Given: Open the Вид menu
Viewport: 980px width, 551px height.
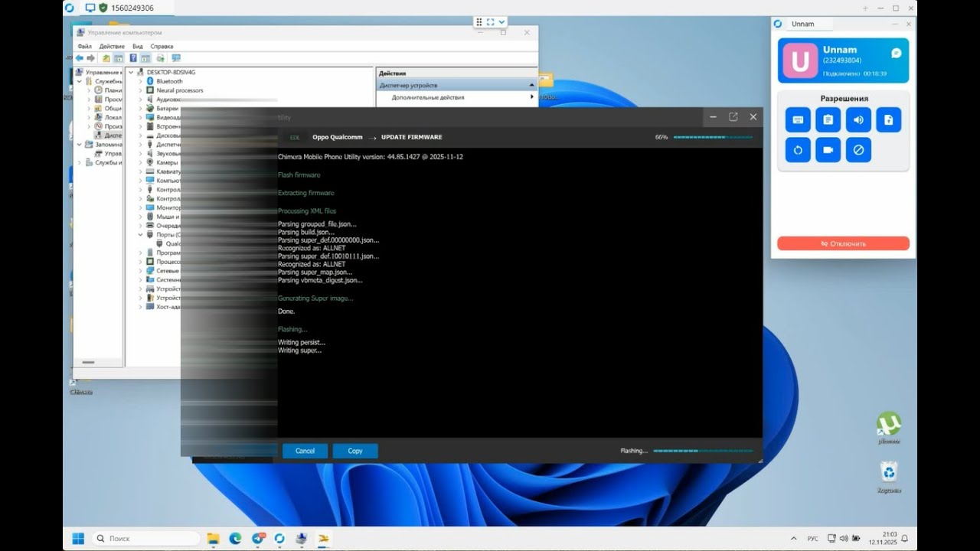Looking at the screenshot, I should click(x=137, y=46).
